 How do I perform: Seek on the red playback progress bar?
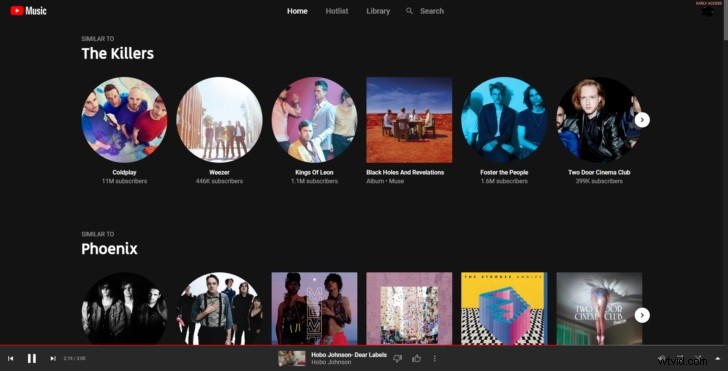point(364,345)
